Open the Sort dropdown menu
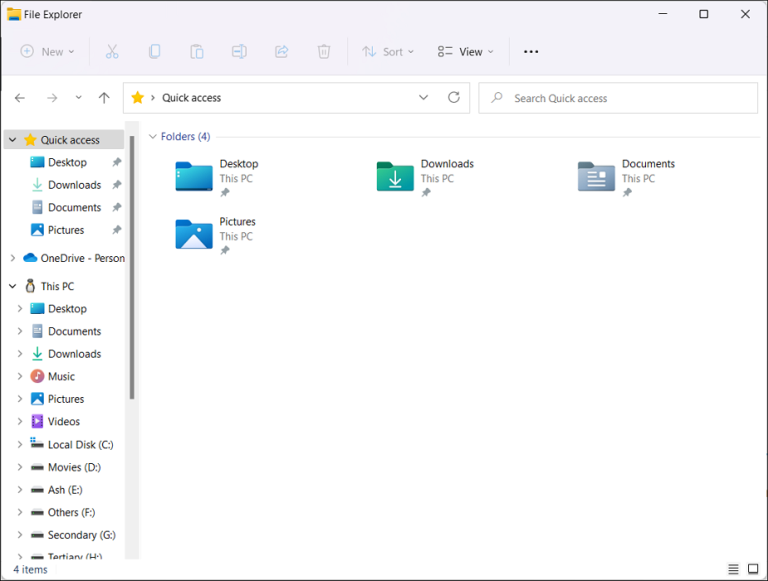Screen dimensions: 768x581 (388, 51)
